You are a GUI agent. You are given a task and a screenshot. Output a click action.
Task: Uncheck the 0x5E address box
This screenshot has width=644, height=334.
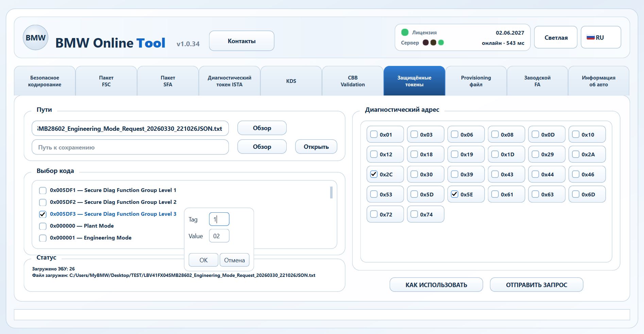pyautogui.click(x=455, y=194)
